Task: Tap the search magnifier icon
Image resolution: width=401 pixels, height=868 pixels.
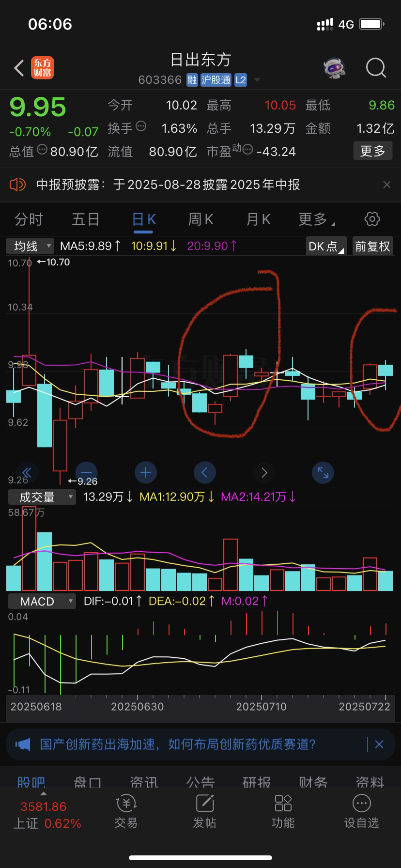Action: [x=376, y=68]
